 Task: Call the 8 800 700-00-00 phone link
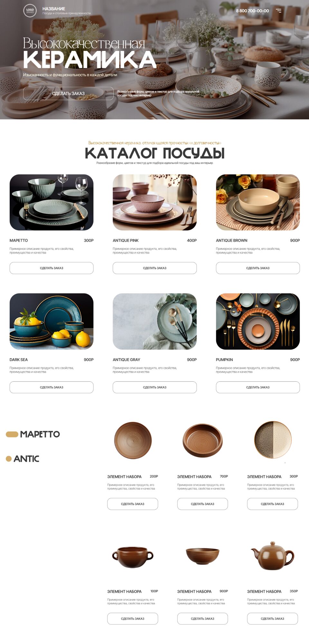252,11
